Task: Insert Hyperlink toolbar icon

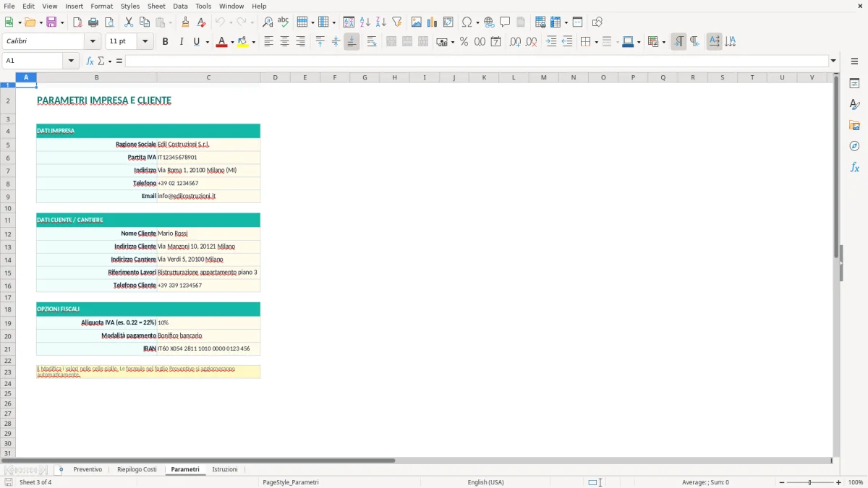Action: [x=489, y=22]
